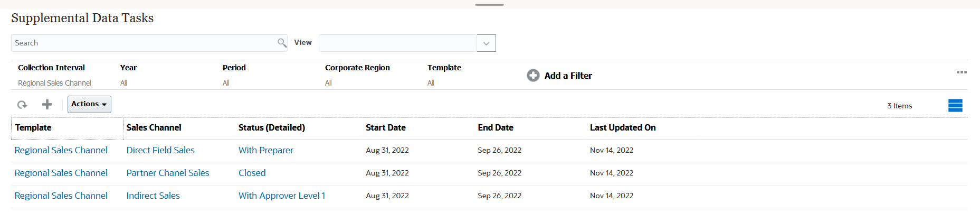Click the plus icon to add a task
Viewport: 980px width, 222px height.
click(47, 105)
